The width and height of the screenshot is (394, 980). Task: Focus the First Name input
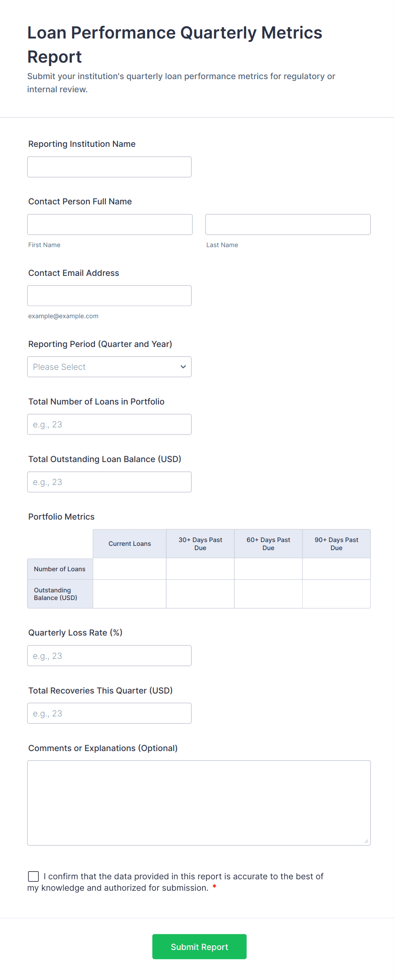click(110, 225)
